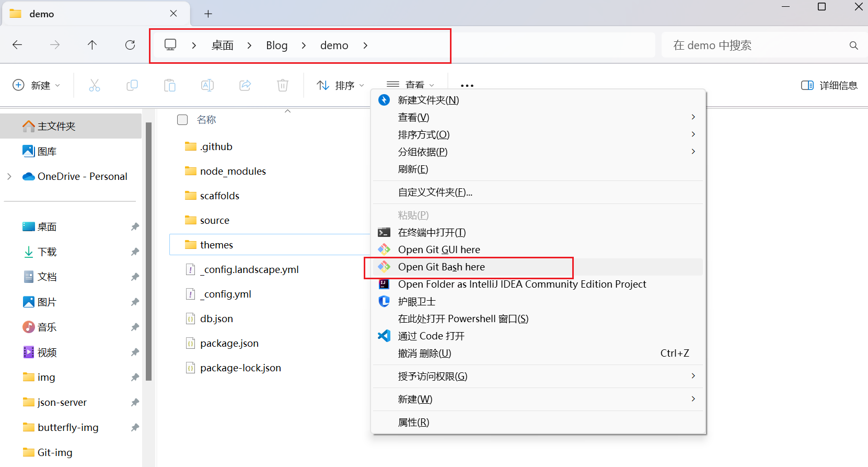This screenshot has width=868, height=467.
Task: Click the 新建 button in the toolbar
Action: click(36, 85)
